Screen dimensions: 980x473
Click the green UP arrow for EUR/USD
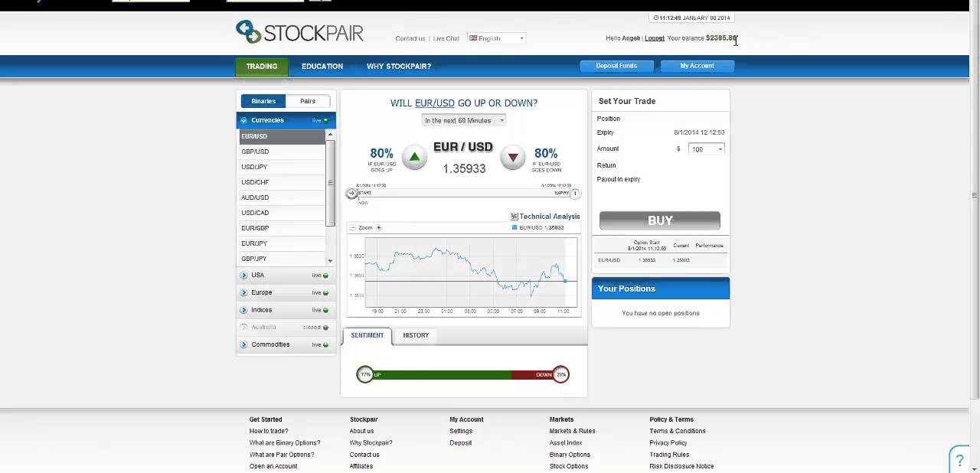pyautogui.click(x=414, y=157)
